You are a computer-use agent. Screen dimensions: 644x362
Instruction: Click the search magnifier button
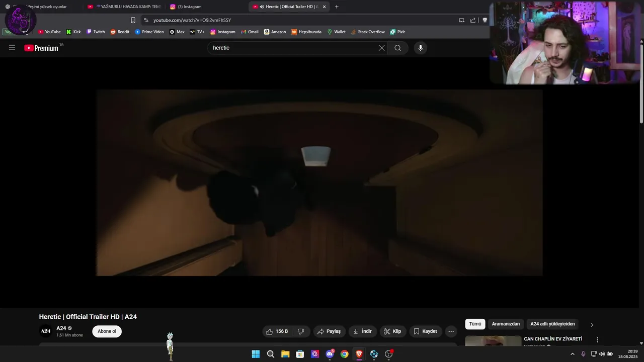point(397,48)
